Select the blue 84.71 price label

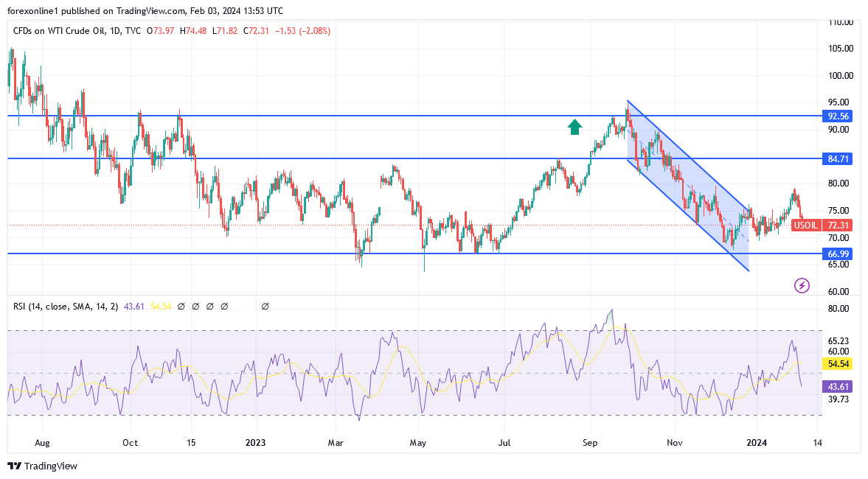tap(838, 158)
